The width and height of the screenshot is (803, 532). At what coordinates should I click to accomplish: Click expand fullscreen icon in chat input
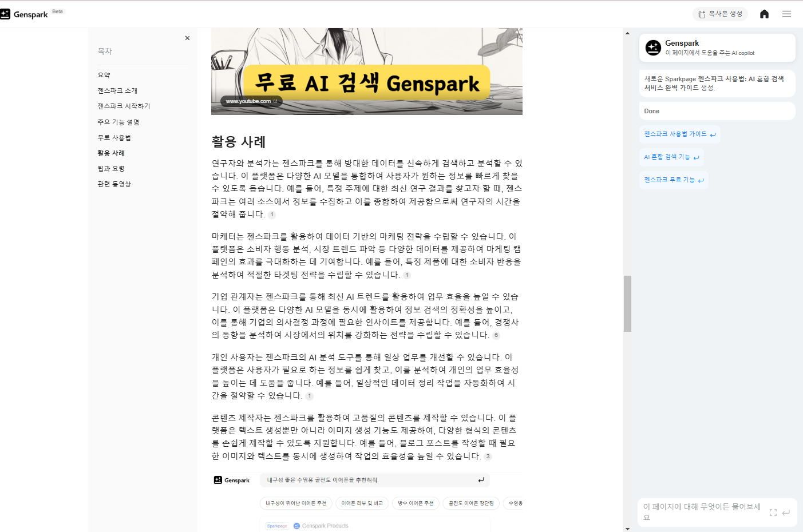[x=773, y=513]
